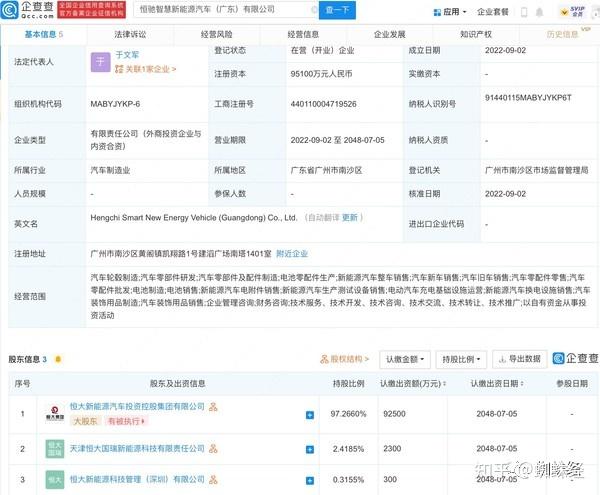Click the 恒大集团 shareholder logo

pyautogui.click(x=55, y=414)
